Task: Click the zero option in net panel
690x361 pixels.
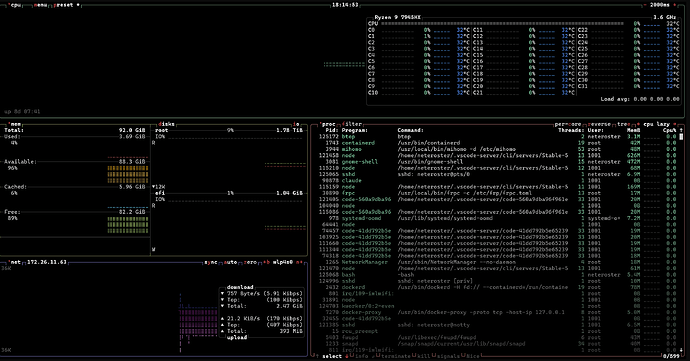Action: pos(250,262)
